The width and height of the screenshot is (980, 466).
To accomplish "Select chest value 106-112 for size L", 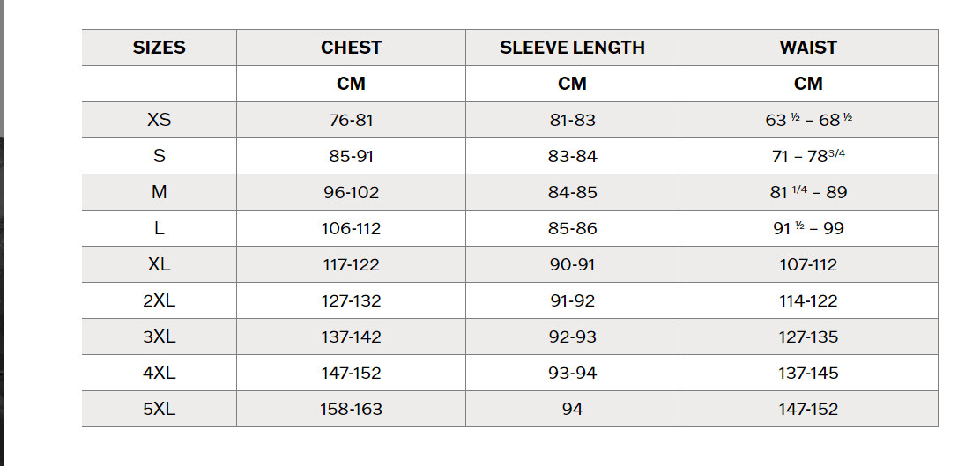I will (x=351, y=228).
